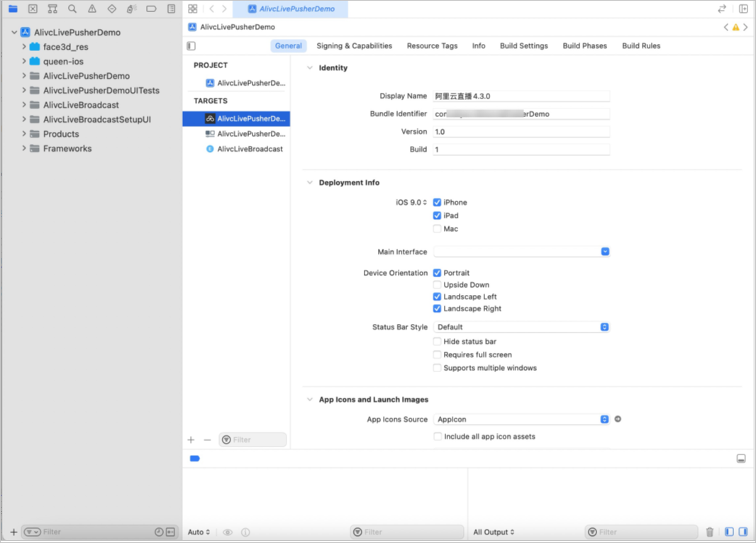
Task: Open the Source Control navigator icon
Action: [33, 9]
